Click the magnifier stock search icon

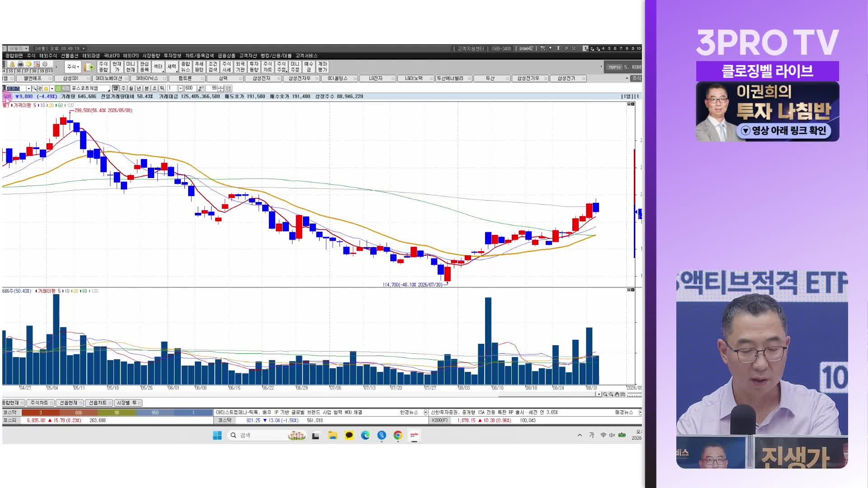click(x=34, y=88)
